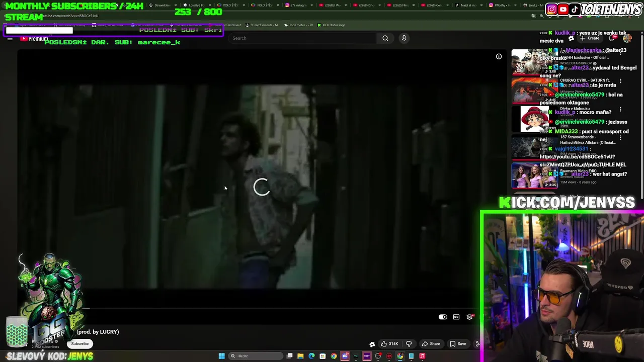Turn on closed captions in player
The image size is (644, 362).
(x=456, y=317)
